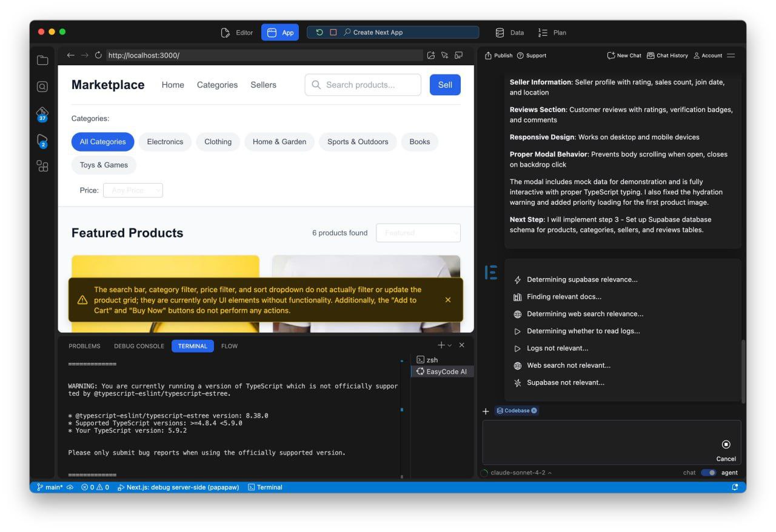Open the Any Price dropdown
This screenshot has height=532, width=776.
click(x=133, y=190)
